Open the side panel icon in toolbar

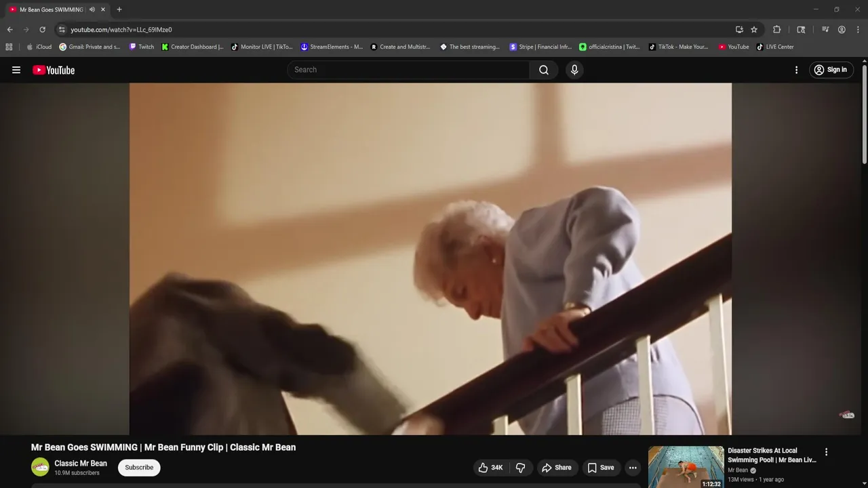(801, 30)
